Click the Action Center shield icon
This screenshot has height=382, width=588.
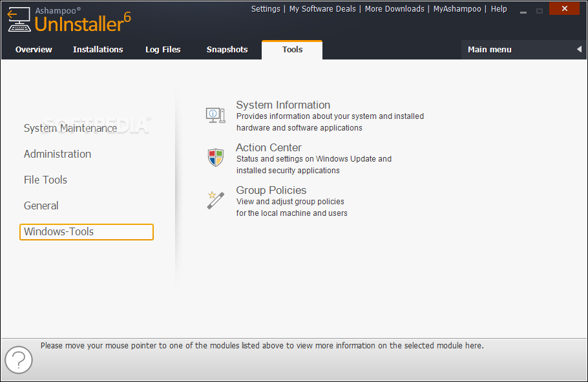pos(216,158)
